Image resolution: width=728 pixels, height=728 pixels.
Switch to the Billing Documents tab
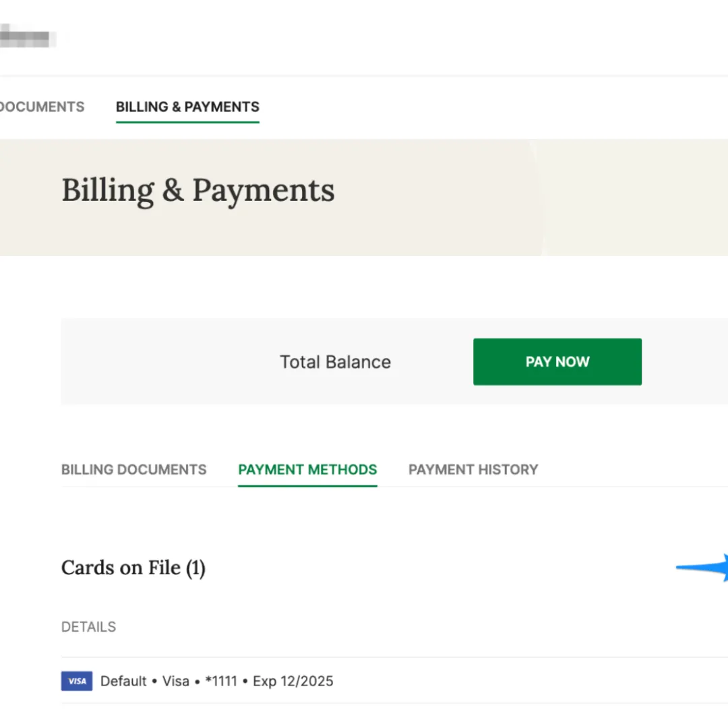tap(133, 469)
